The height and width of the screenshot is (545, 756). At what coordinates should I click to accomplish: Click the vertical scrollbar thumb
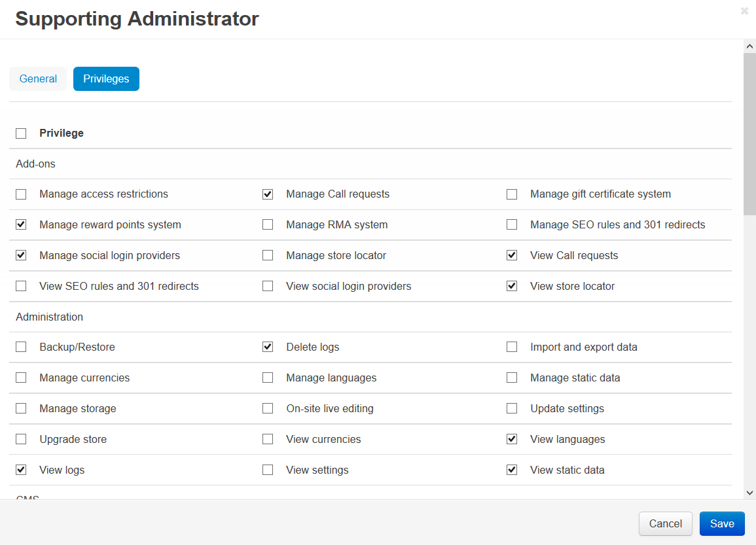749,134
